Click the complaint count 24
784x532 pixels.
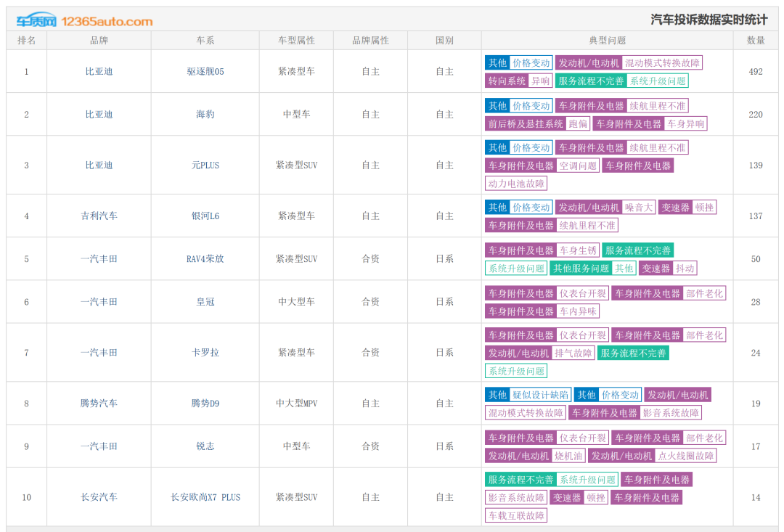(x=756, y=353)
